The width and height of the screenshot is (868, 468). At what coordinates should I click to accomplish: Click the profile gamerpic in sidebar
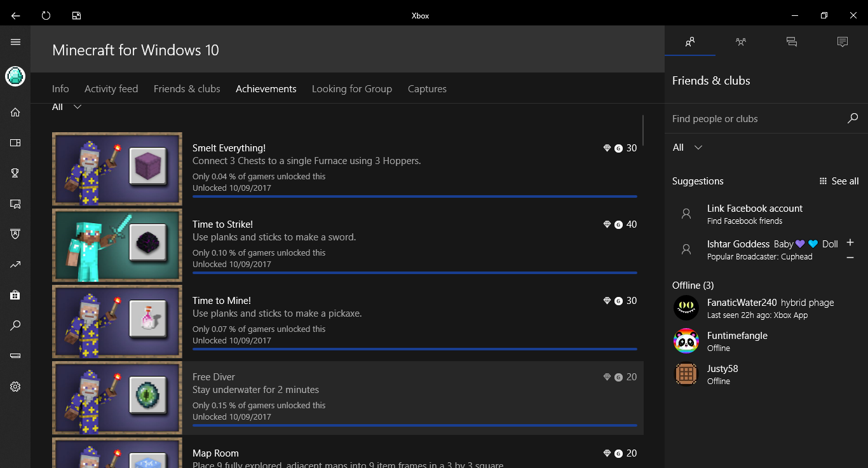click(x=15, y=76)
